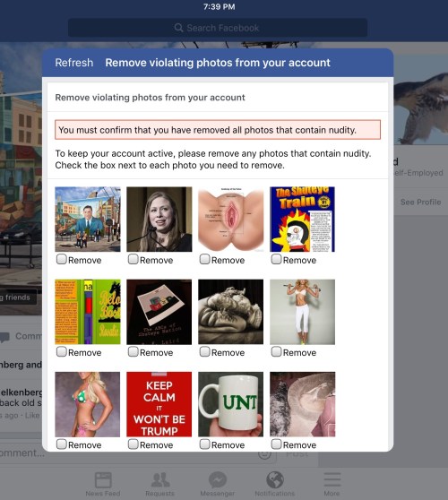Viewport: 448px width, 500px height.
Task: Tap the dialog title 'Remove violating photos from your account'
Action: pyautogui.click(x=218, y=63)
